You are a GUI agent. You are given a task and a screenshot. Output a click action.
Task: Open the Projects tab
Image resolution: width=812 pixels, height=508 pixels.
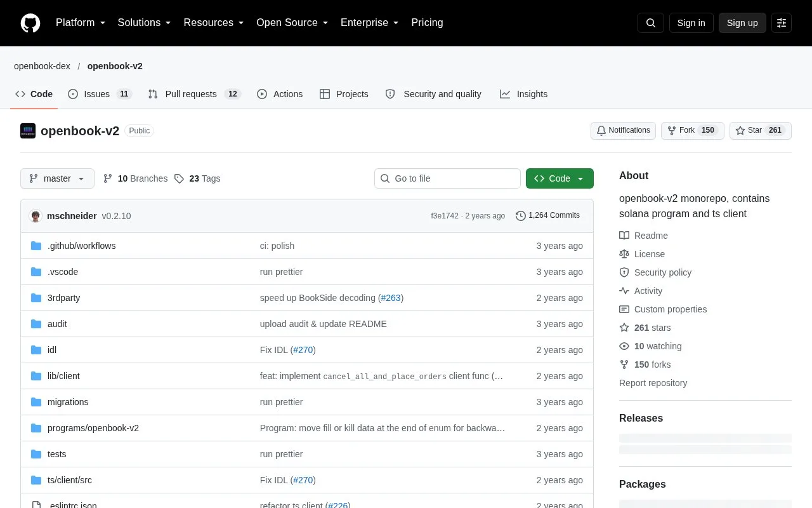point(344,94)
